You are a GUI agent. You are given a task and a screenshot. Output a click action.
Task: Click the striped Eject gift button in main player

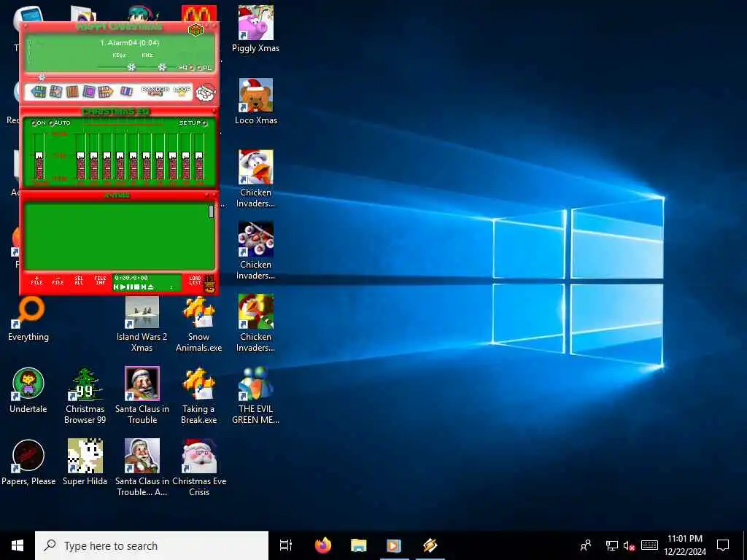(x=126, y=91)
